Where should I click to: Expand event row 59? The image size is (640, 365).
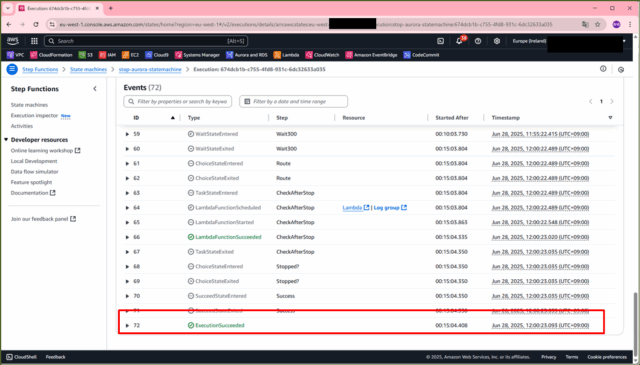[127, 134]
